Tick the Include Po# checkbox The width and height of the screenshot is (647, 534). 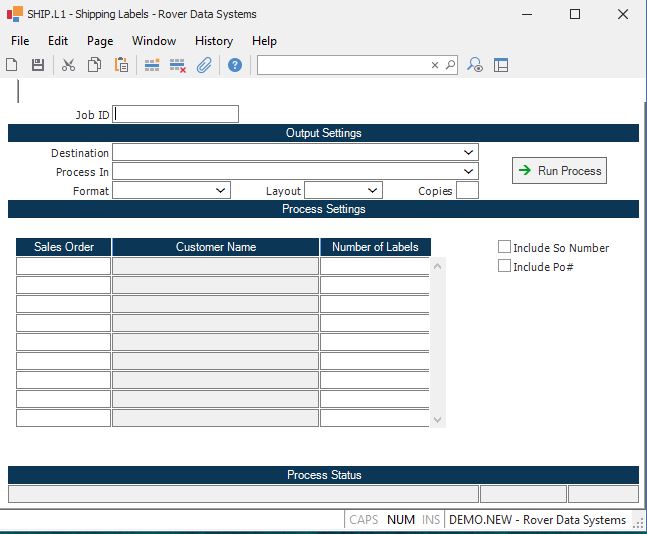point(504,266)
